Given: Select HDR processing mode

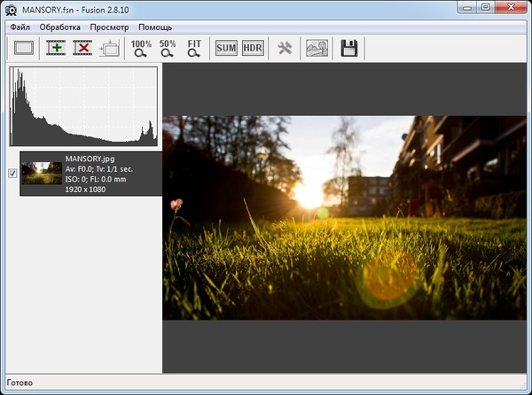Looking at the screenshot, I should click(253, 48).
